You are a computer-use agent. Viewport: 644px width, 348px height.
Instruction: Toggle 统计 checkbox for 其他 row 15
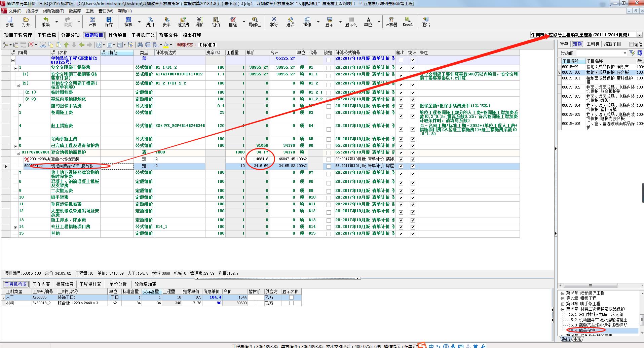413,234
